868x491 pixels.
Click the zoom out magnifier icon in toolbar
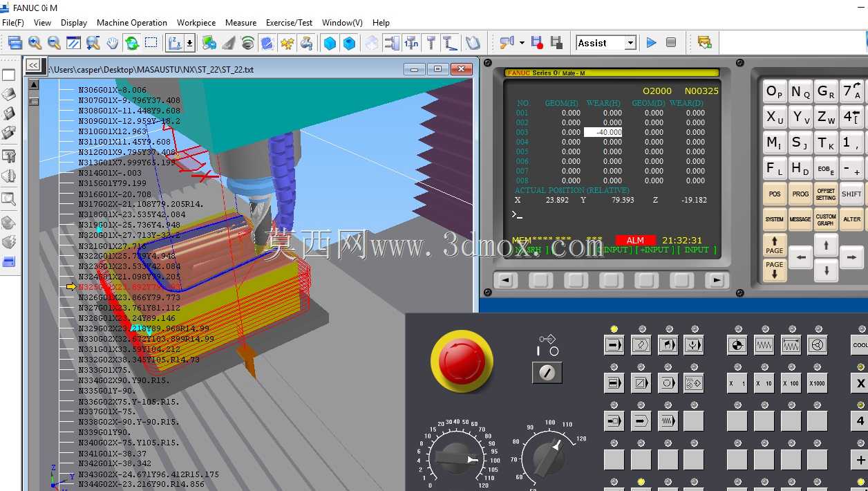coord(54,43)
